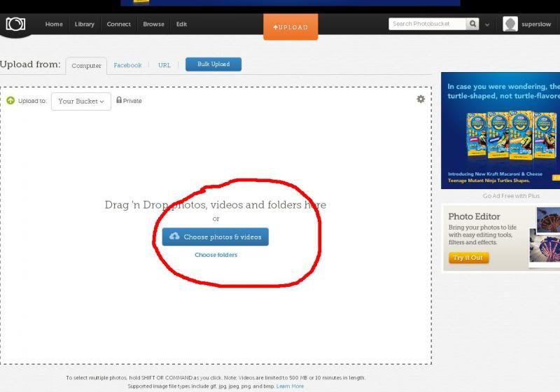Click Choose photos & videos button

point(216,237)
